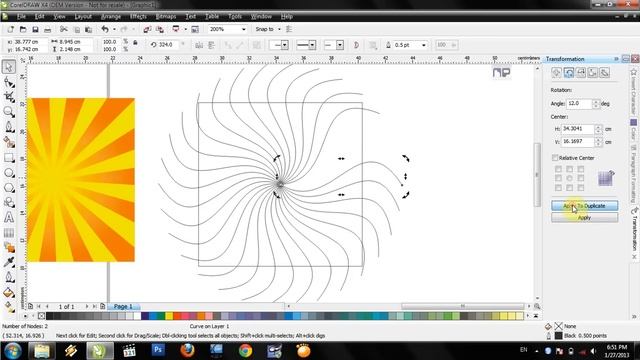Open the Bitmaps menu
The width and height of the screenshot is (640, 360).
[x=166, y=17]
